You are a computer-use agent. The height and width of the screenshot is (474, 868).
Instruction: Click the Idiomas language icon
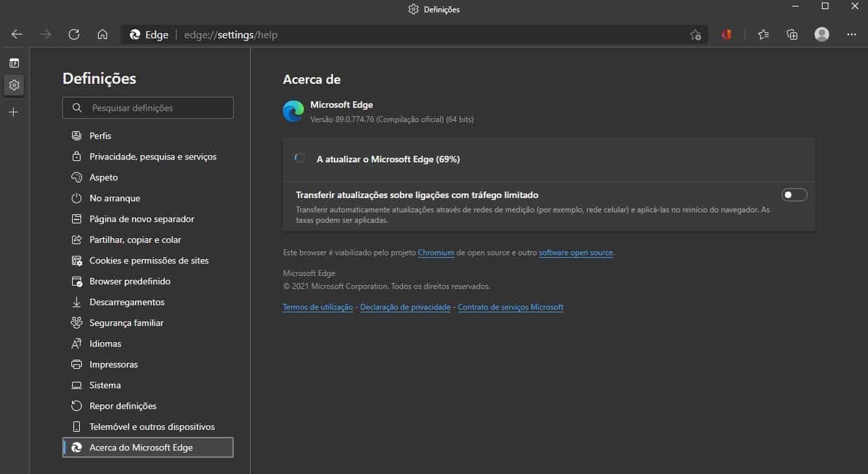pyautogui.click(x=77, y=343)
